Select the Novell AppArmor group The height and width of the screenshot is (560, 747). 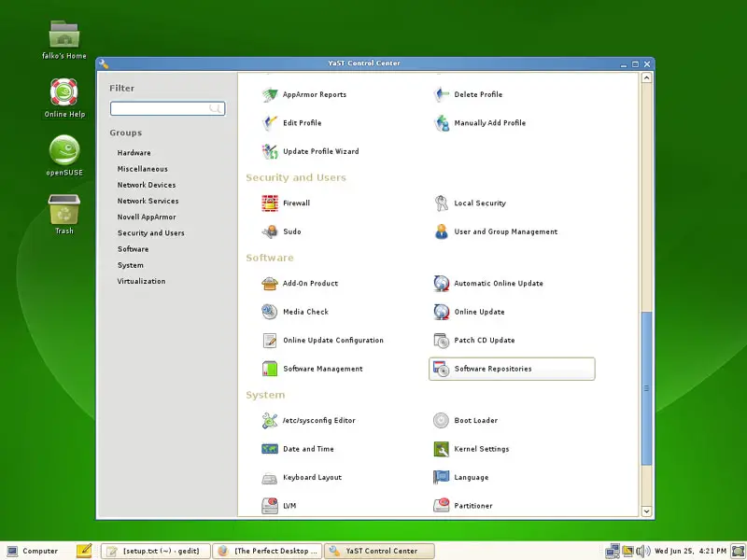[147, 217]
